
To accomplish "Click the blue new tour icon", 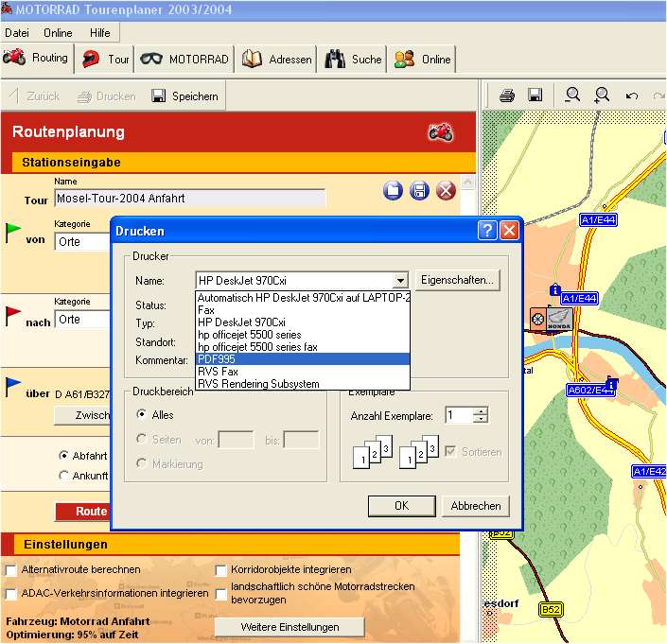I will (x=393, y=190).
